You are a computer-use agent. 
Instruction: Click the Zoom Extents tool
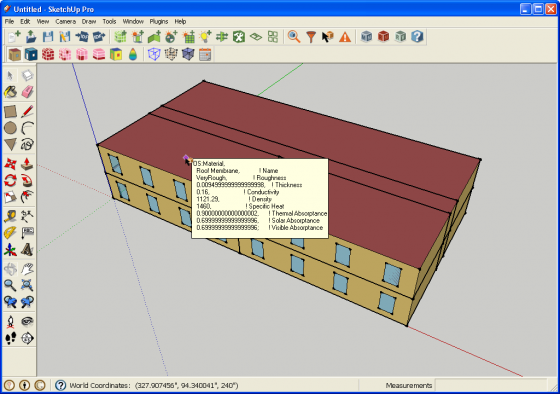click(x=27, y=285)
